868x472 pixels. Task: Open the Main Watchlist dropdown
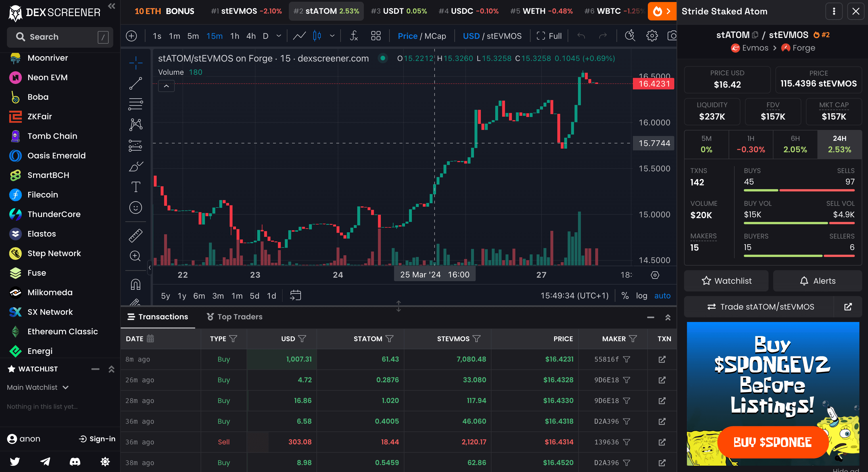click(x=38, y=387)
